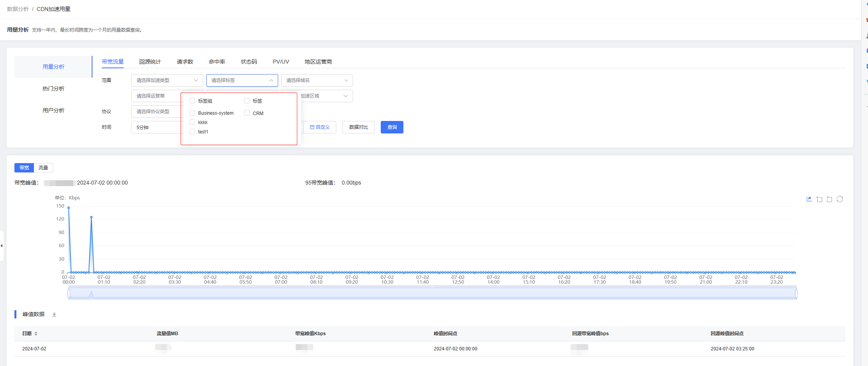Click the chart export/save image icon
Screen dimensions: 868x366
809,199
